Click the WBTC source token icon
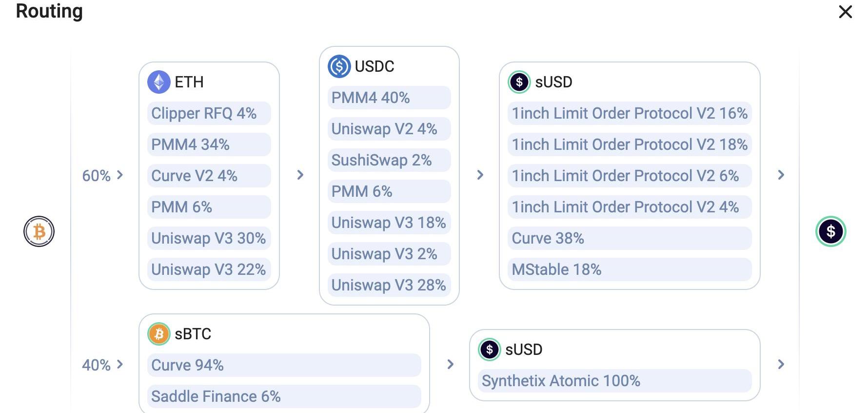The height and width of the screenshot is (413, 868). pos(39,231)
